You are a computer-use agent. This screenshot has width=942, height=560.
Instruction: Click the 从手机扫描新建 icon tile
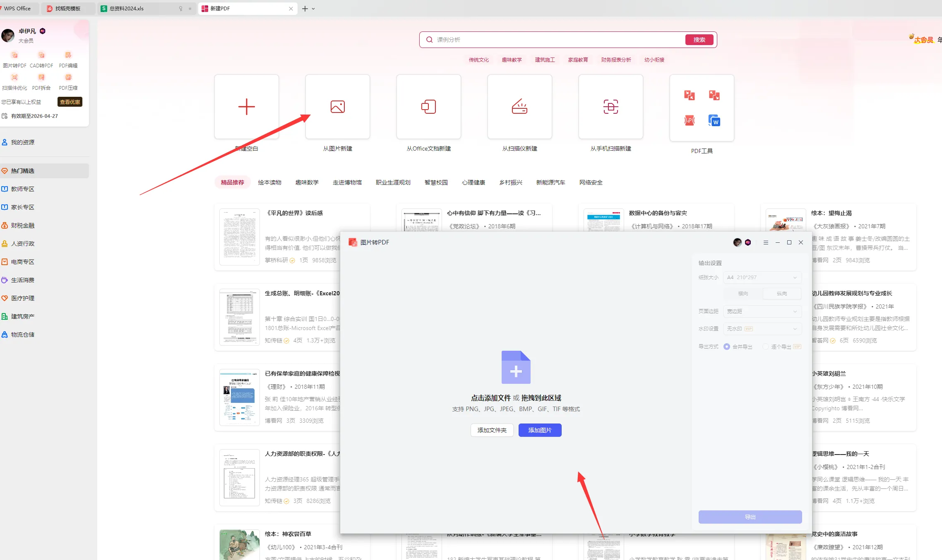[610, 107]
